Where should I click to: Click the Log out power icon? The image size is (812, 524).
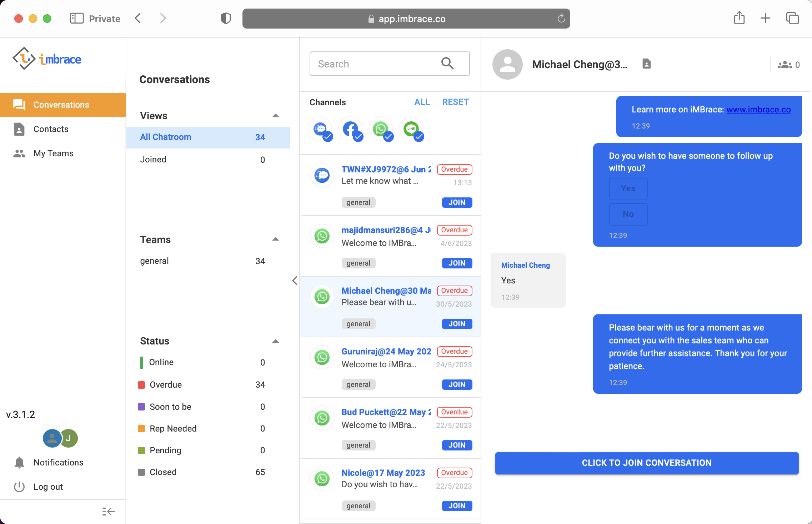[x=19, y=487]
